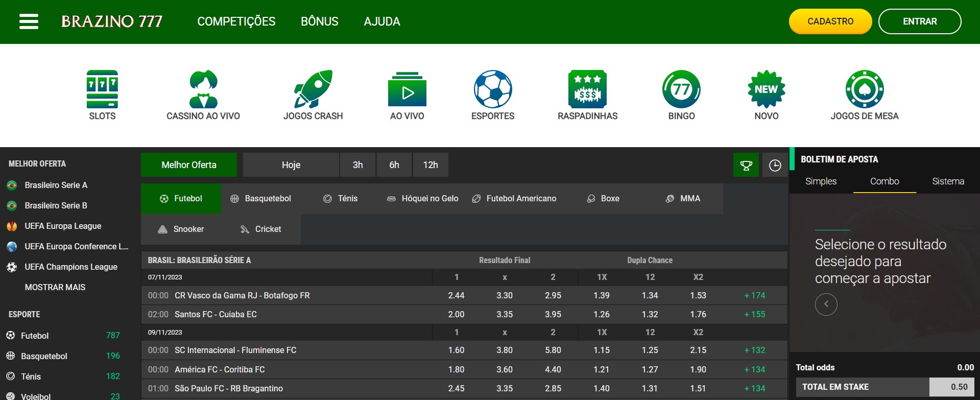Image resolution: width=980 pixels, height=400 pixels.
Task: Click the Entrar button
Action: click(920, 21)
